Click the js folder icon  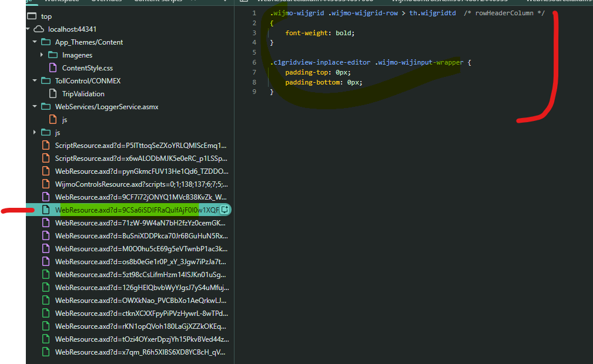46,132
